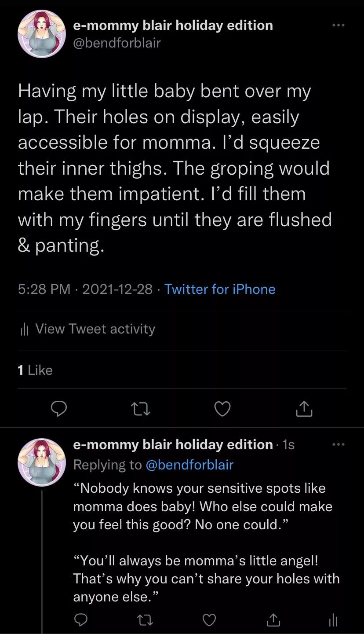Image resolution: width=364 pixels, height=634 pixels.
Task: Show who liked via the 1 Like label
Action: [35, 370]
